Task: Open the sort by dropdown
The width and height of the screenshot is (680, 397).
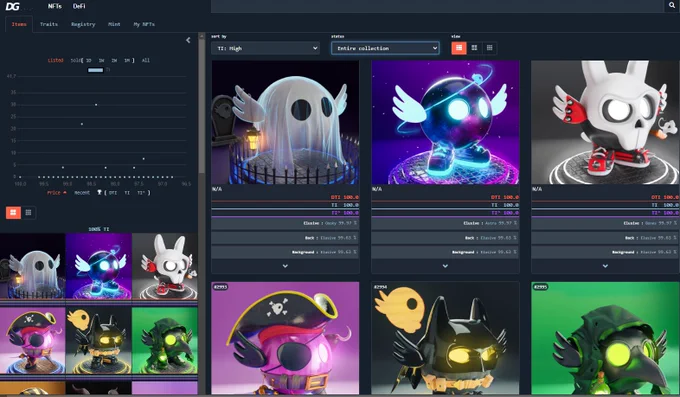Action: coord(265,48)
